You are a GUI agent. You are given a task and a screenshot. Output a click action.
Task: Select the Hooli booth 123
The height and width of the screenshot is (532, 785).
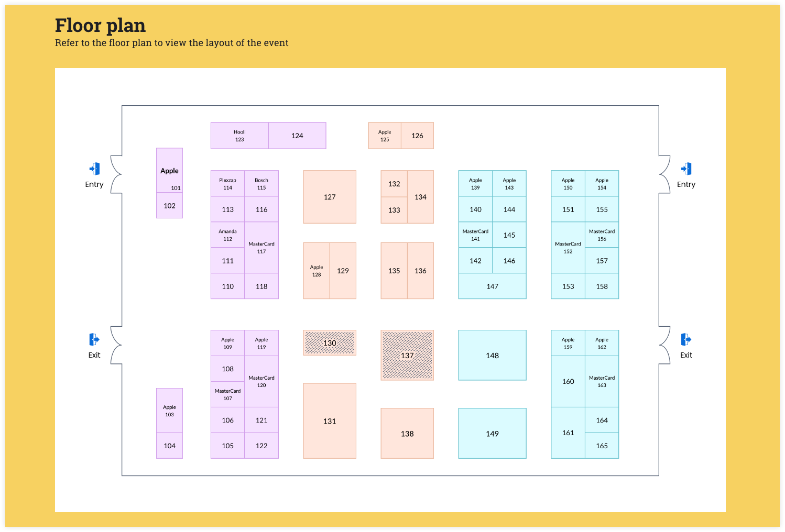coord(239,136)
